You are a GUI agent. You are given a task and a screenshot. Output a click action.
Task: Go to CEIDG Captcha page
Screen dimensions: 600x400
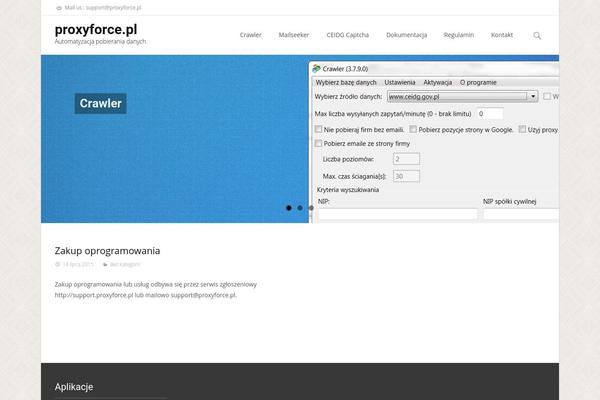pyautogui.click(x=347, y=35)
